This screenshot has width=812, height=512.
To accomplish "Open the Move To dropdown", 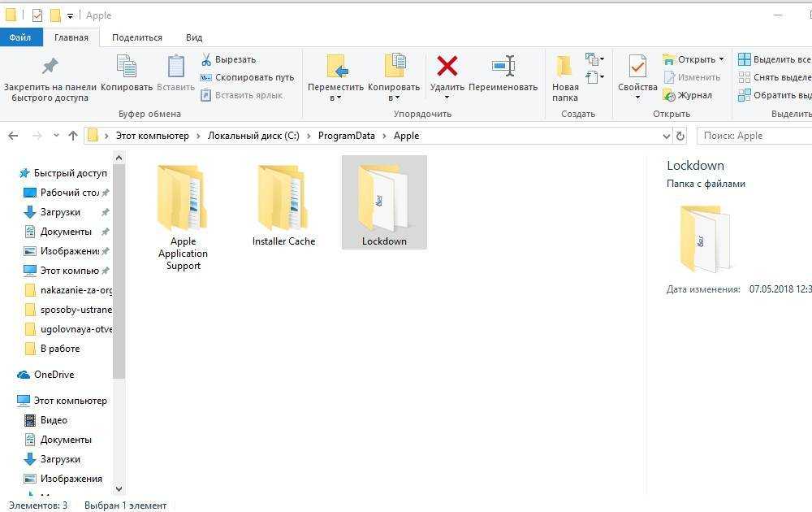I will click(x=335, y=98).
